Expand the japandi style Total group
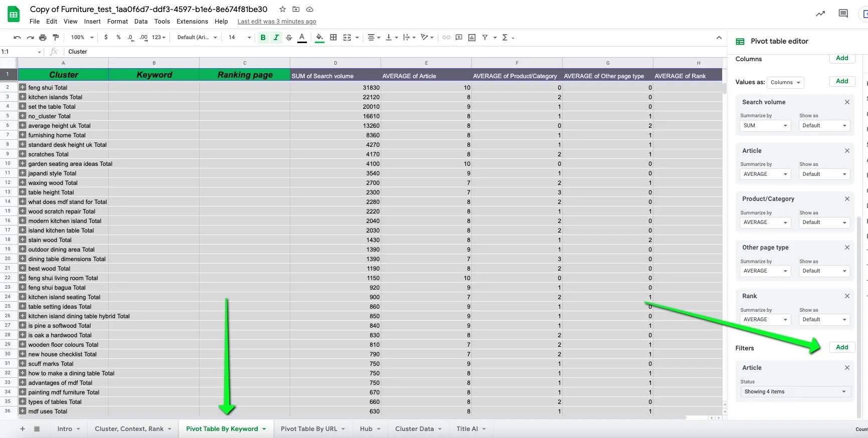Image resolution: width=868 pixels, height=438 pixels. pos(23,173)
